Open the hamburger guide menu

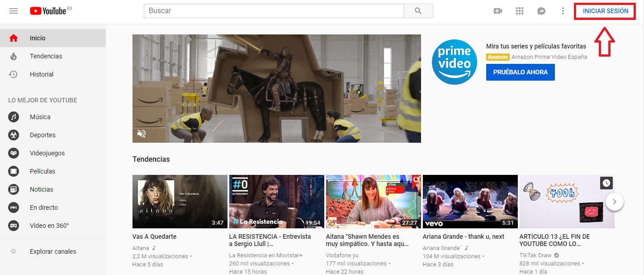[14, 11]
